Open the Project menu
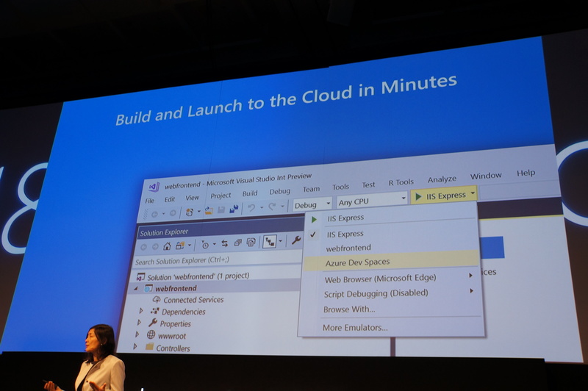This screenshot has width=588, height=391. (x=220, y=195)
